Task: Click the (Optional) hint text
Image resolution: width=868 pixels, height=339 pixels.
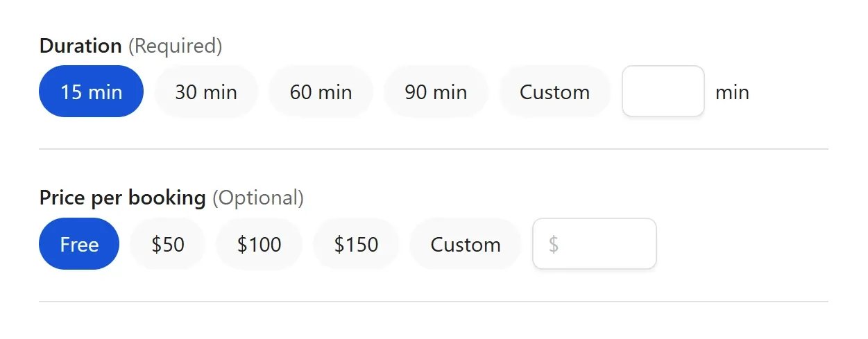Action: click(258, 198)
